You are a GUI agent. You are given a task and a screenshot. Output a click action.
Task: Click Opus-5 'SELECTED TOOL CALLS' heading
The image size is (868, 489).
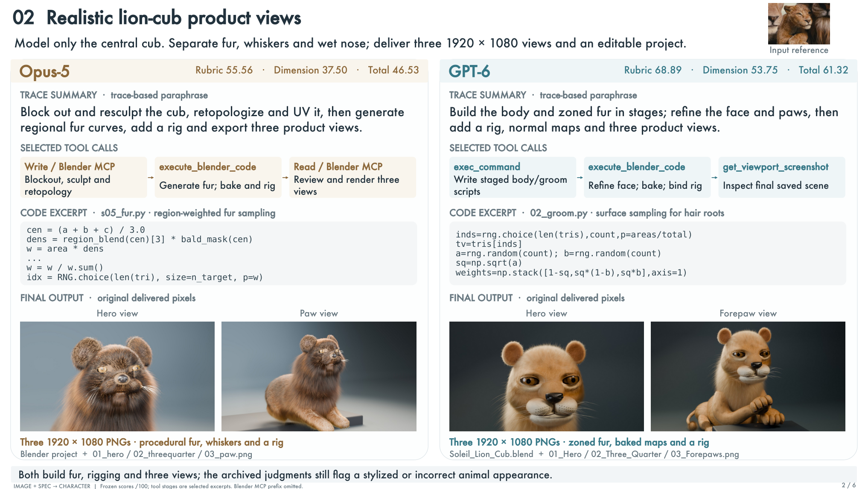click(69, 148)
